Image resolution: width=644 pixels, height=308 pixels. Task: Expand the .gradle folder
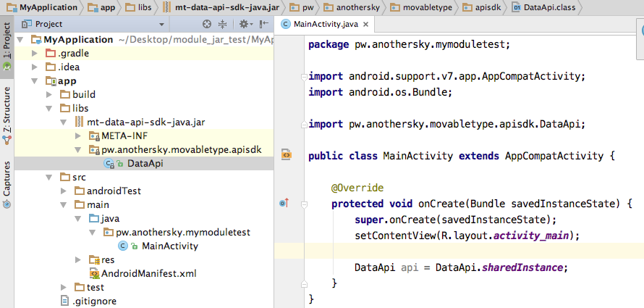35,54
